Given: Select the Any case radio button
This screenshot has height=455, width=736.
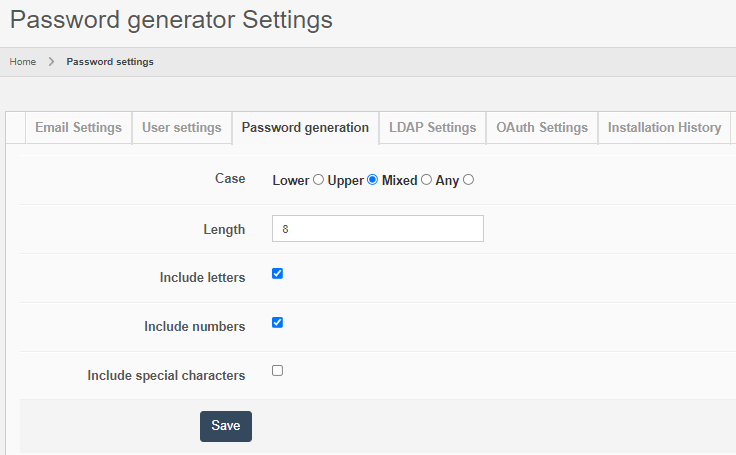Looking at the screenshot, I should pyautogui.click(x=468, y=180).
